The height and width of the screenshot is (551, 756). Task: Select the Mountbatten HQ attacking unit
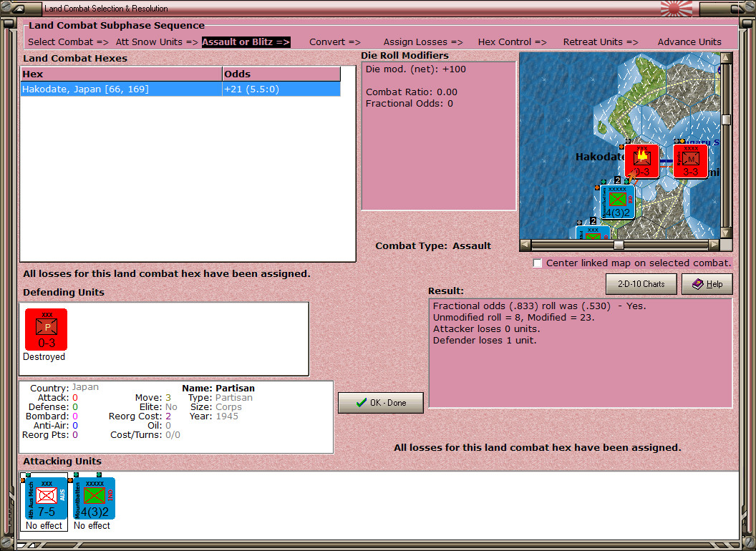point(94,498)
